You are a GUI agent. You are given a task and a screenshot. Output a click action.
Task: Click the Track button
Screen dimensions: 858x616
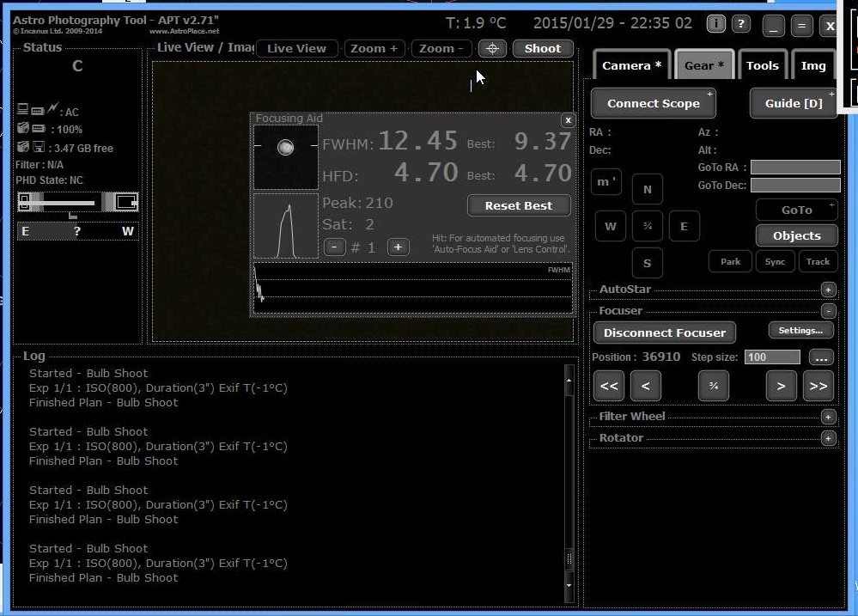click(x=818, y=262)
